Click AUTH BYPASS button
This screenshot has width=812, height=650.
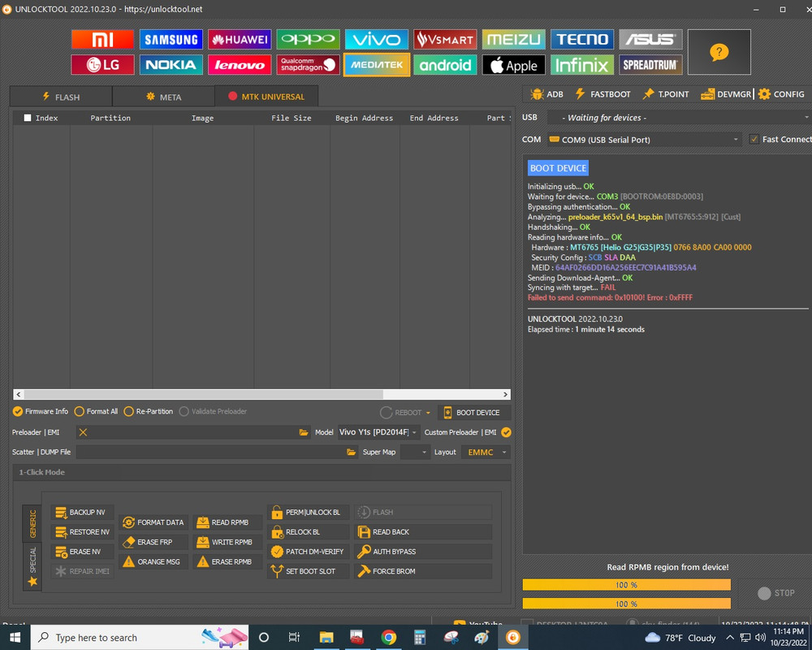(423, 552)
